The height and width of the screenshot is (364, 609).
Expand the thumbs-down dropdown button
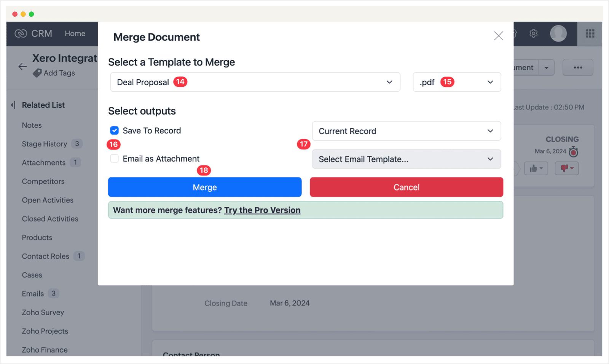pos(567,168)
